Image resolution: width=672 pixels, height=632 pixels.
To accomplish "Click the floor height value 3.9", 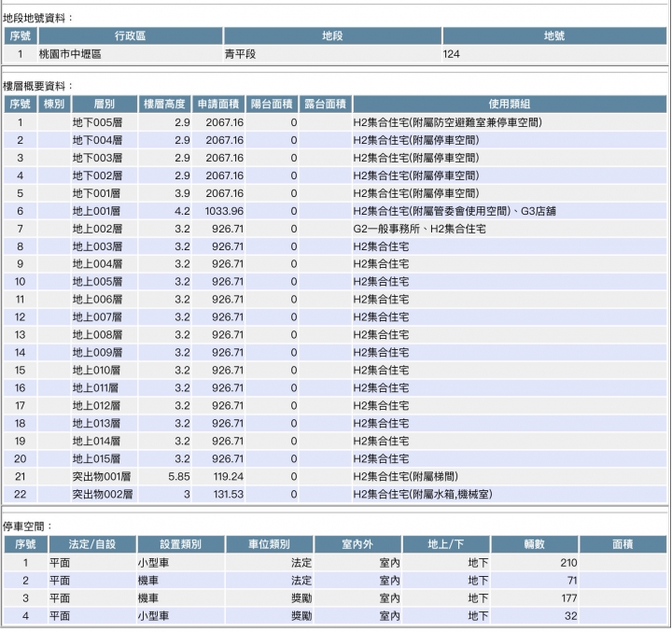I will [x=182, y=193].
